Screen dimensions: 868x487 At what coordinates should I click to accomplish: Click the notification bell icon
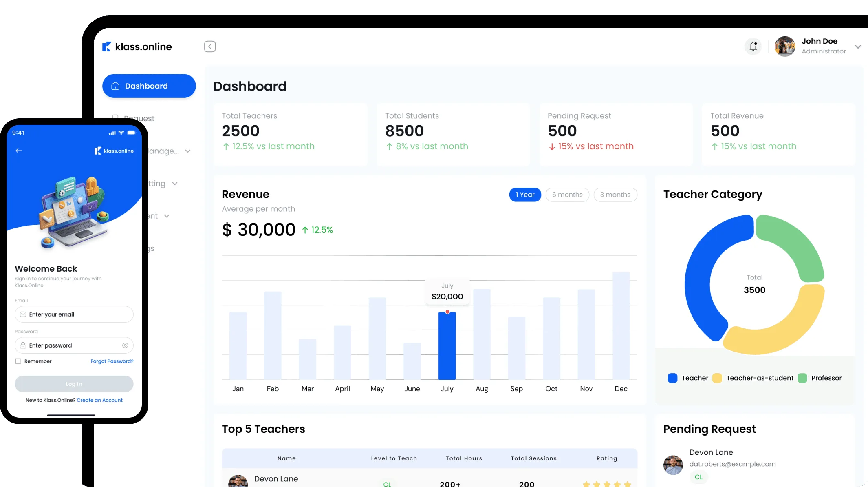pyautogui.click(x=753, y=46)
